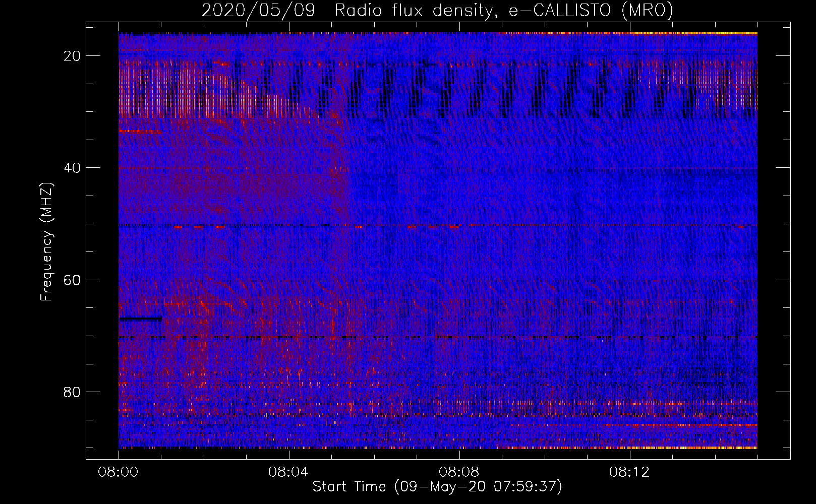Click the '20' frequency tick label
Screen dimensions: 816x504
(x=72, y=56)
